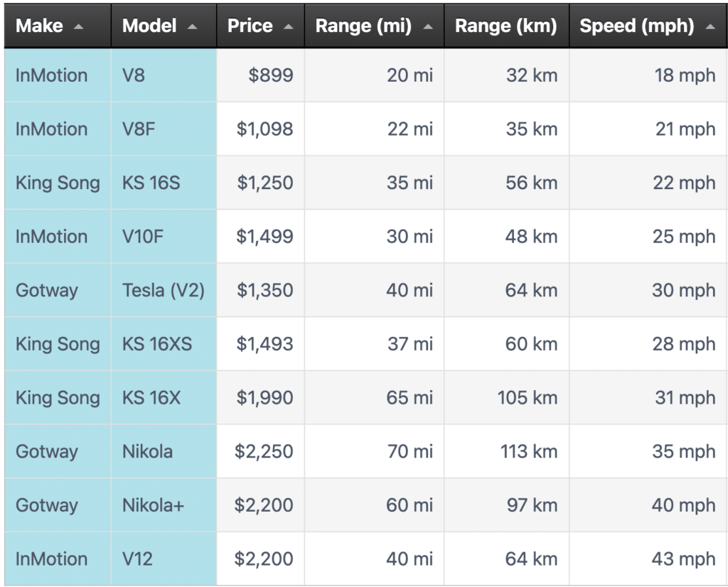
Task: Select the InMotion V8 make cell
Action: point(51,75)
